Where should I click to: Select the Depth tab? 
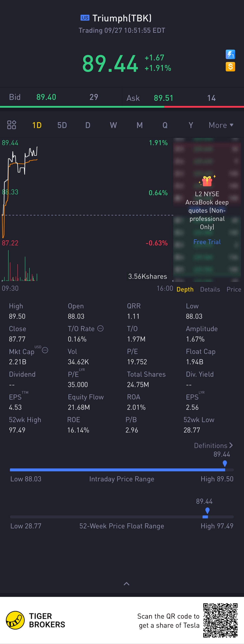(185, 289)
